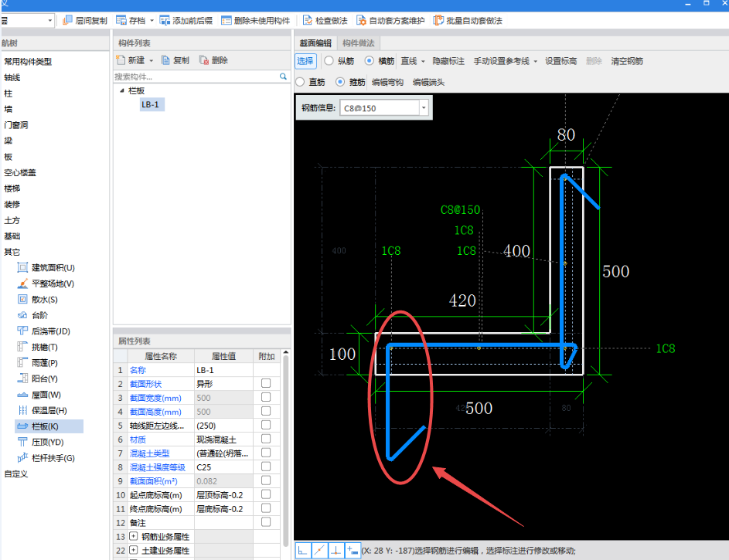The height and width of the screenshot is (560, 729).
Task: Click the 设置标高 button
Action: 561,61
